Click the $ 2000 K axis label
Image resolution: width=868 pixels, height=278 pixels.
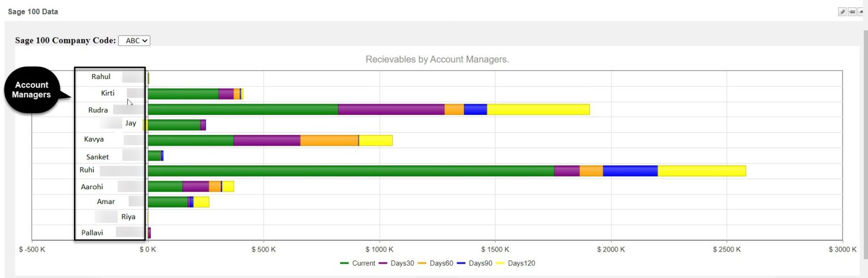tap(611, 249)
